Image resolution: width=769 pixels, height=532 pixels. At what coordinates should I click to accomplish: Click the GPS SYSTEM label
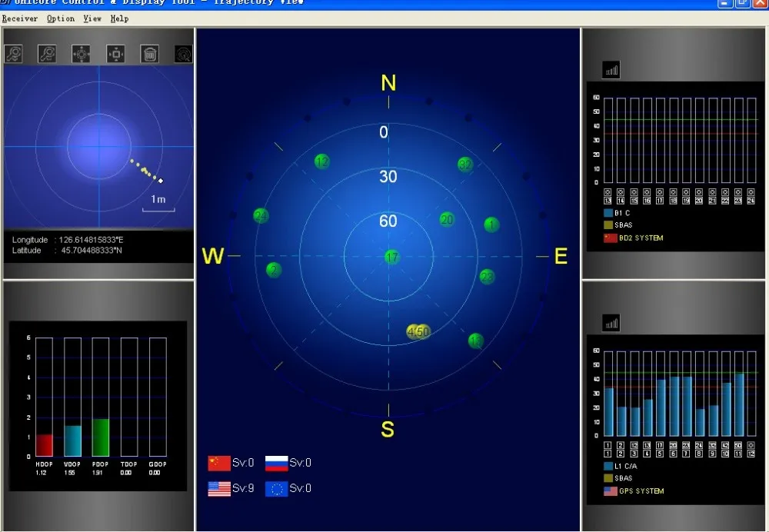[x=641, y=490]
